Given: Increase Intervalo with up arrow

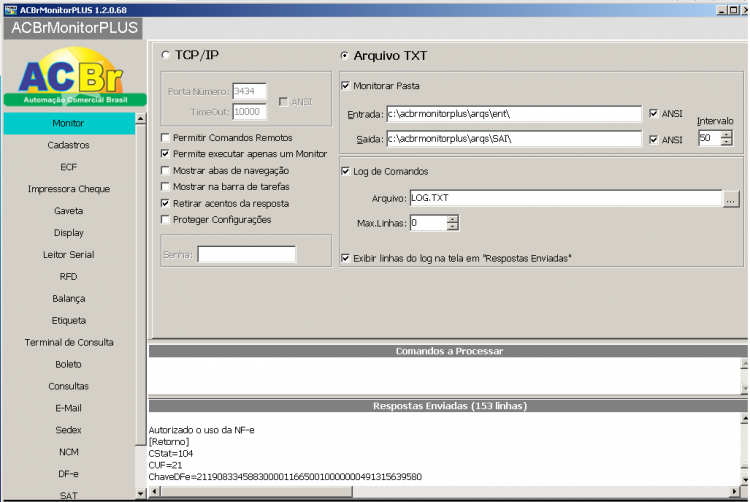Looking at the screenshot, I should pos(727,134).
